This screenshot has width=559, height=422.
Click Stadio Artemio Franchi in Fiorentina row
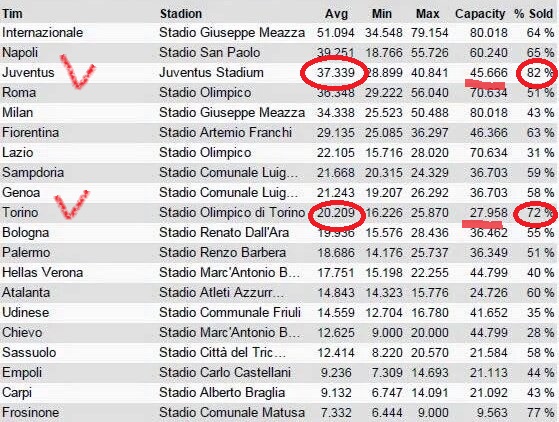pos(225,133)
